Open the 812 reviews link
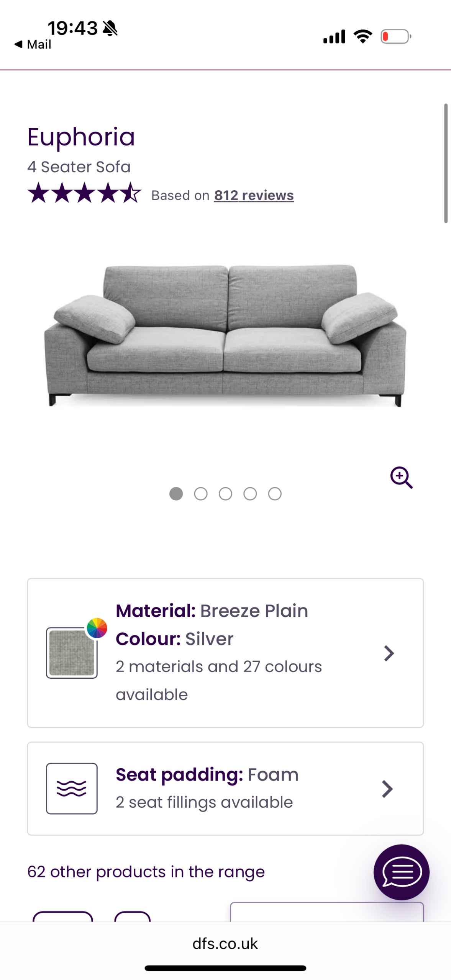The height and width of the screenshot is (980, 451). 254,195
